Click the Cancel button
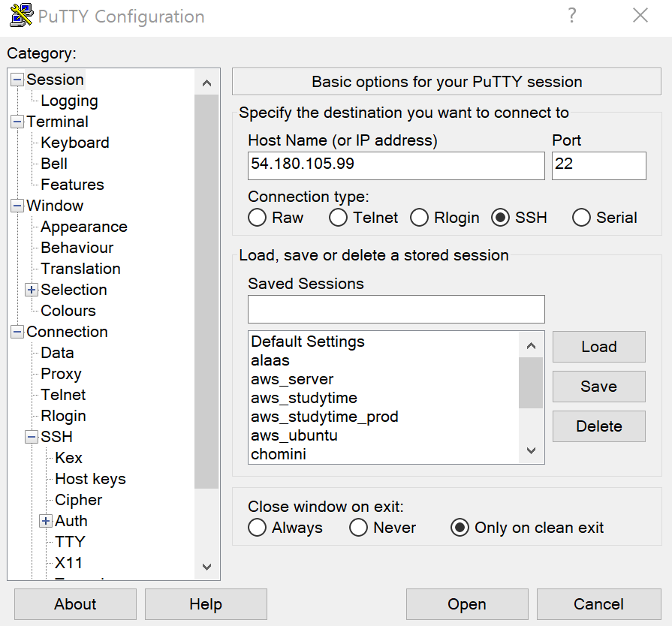This screenshot has width=672, height=626. click(598, 604)
